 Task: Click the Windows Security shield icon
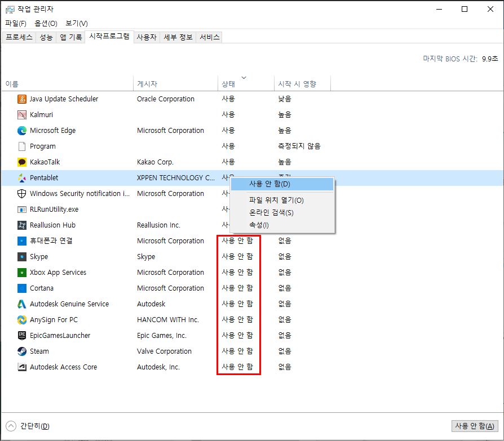tap(22, 193)
